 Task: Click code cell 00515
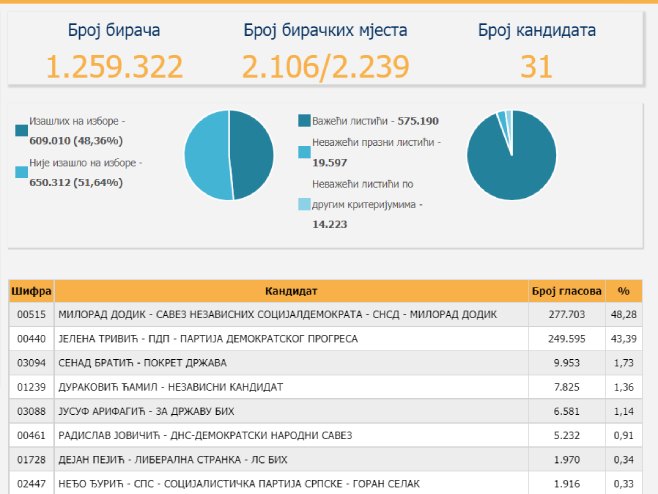pyautogui.click(x=31, y=314)
